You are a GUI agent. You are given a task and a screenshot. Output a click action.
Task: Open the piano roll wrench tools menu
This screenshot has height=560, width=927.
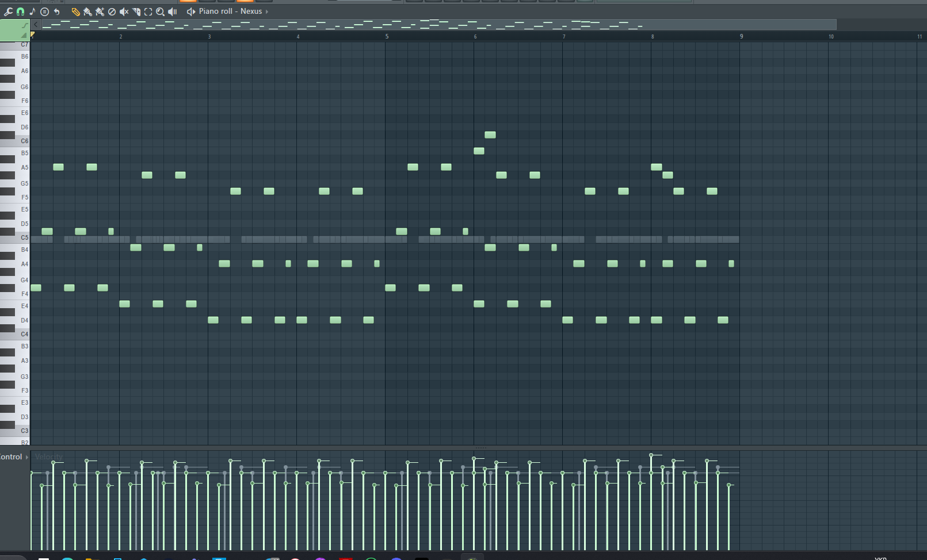coord(8,11)
